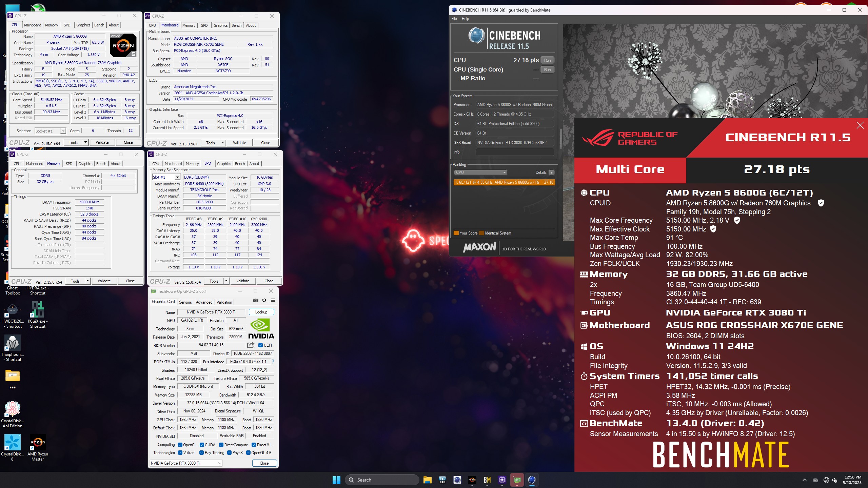
Task: Click the GPU-Z screenshot camera icon
Action: (256, 300)
